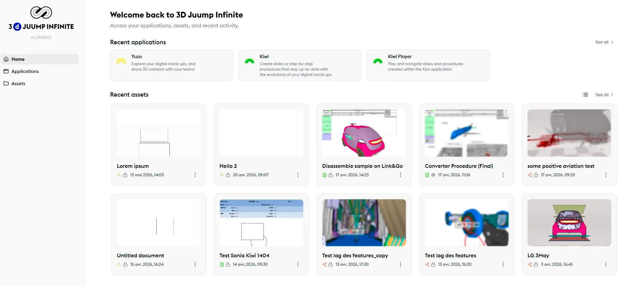Open the Kiwi Player application icon

point(378,61)
